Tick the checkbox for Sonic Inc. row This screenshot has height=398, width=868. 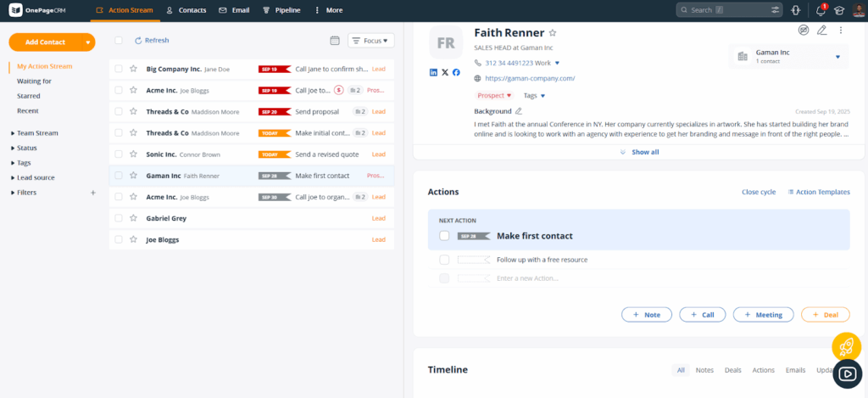[119, 154]
